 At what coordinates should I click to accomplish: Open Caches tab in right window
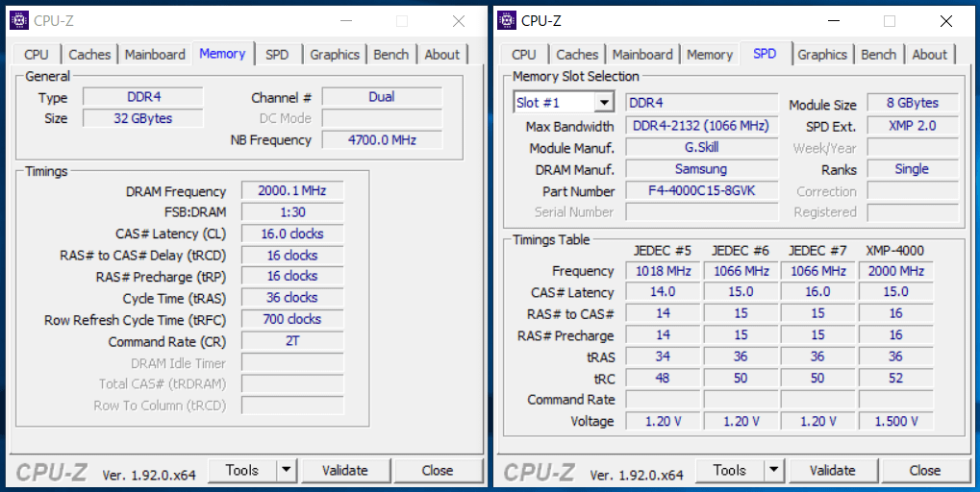pyautogui.click(x=577, y=55)
